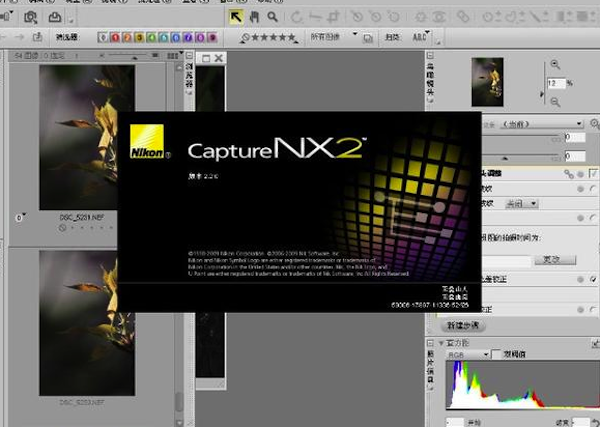Click the 版本 2.2.6 text on splash
This screenshot has height=427, width=600.
pos(203,176)
